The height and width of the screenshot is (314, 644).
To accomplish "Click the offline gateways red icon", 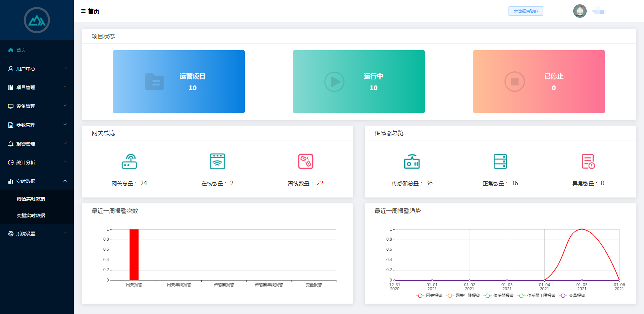I will coord(306,162).
